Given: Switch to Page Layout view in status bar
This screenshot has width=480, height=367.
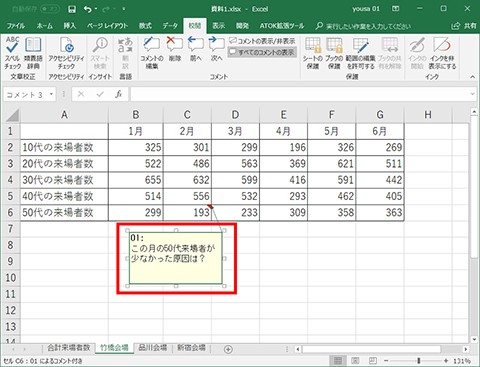Looking at the screenshot, I should point(355,360).
